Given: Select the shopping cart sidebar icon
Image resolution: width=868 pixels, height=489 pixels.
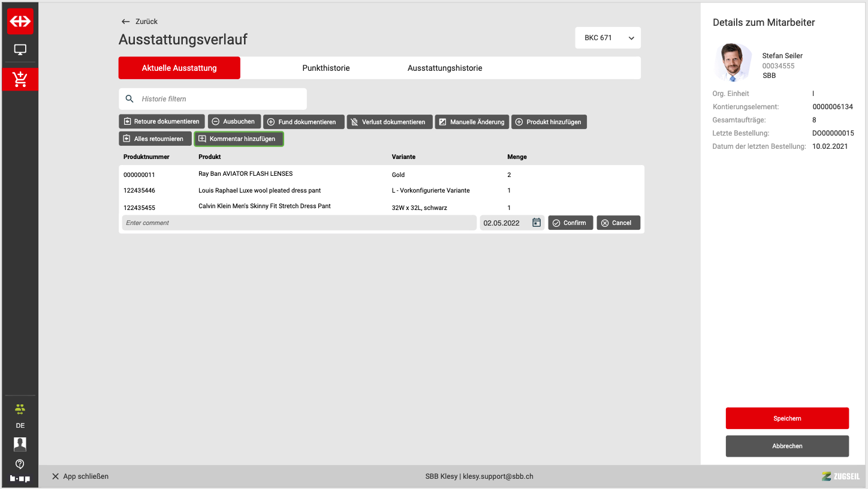Looking at the screenshot, I should coord(20,79).
